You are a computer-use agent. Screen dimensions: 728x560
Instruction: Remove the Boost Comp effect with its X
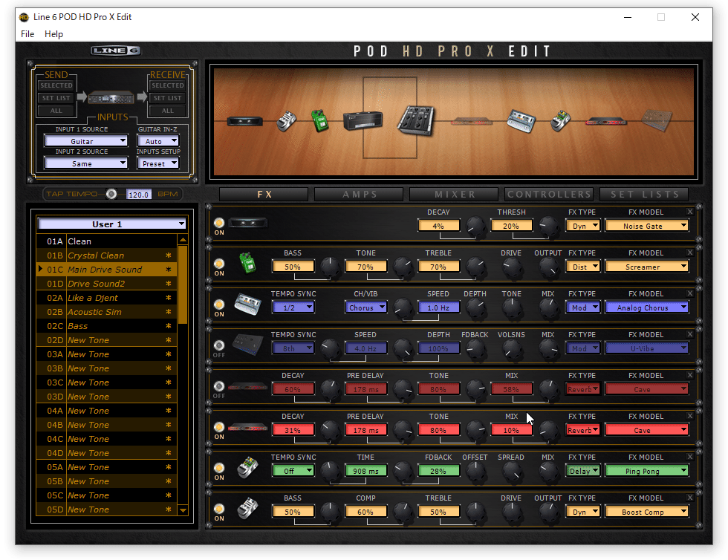(x=690, y=498)
